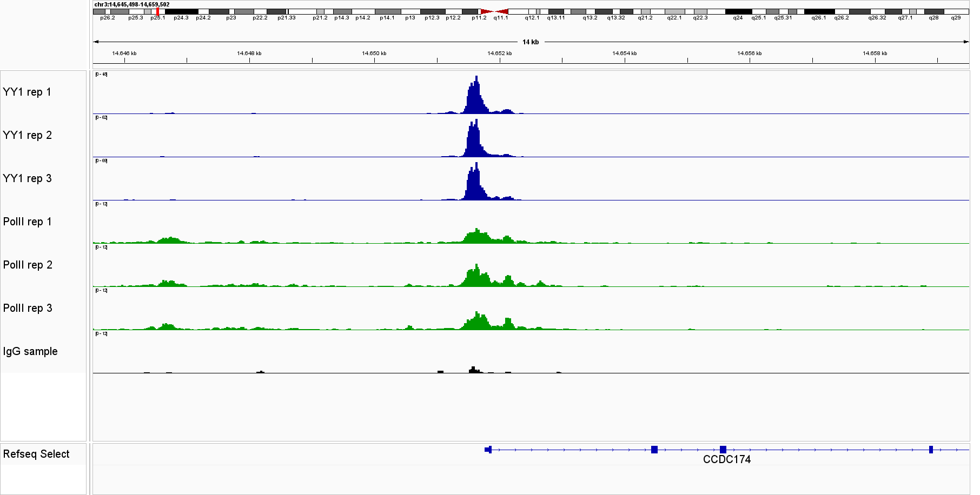
Task: Click the chr3 locus coordinates text
Action: [x=132, y=4]
